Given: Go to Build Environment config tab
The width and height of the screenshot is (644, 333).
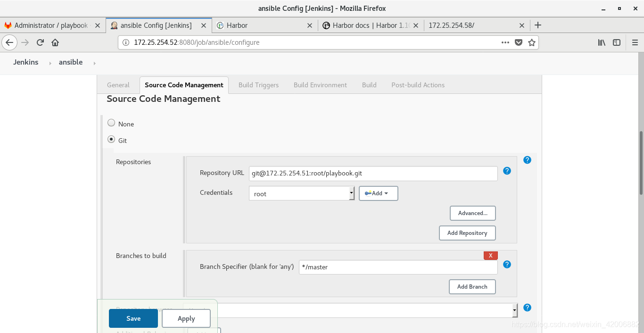Looking at the screenshot, I should pos(320,85).
